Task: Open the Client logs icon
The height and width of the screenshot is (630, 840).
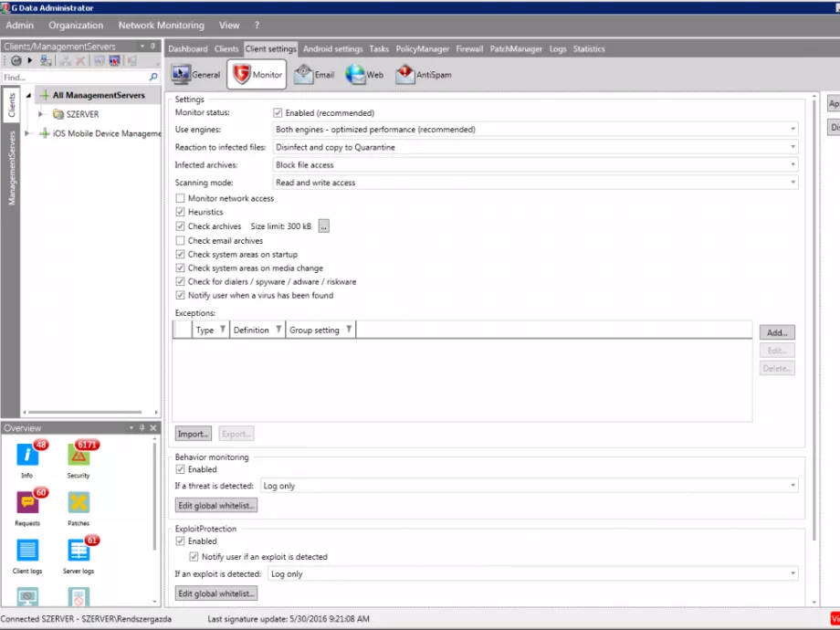Action: (x=27, y=551)
